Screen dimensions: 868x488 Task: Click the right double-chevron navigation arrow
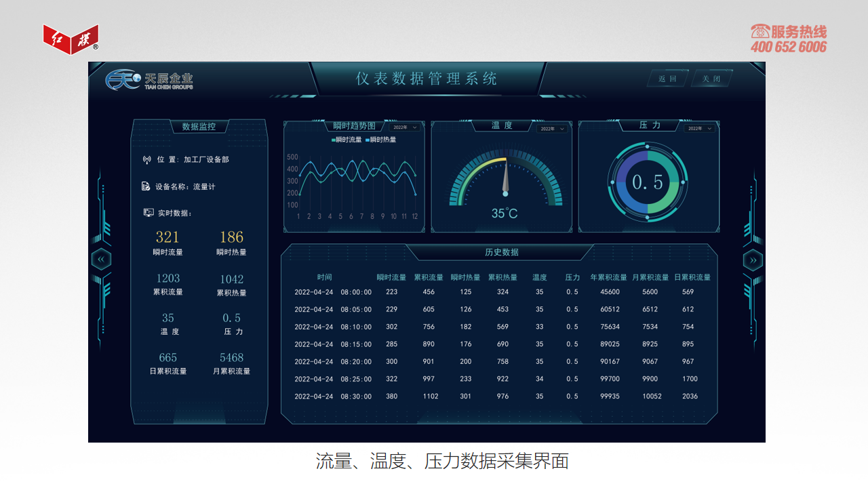753,260
